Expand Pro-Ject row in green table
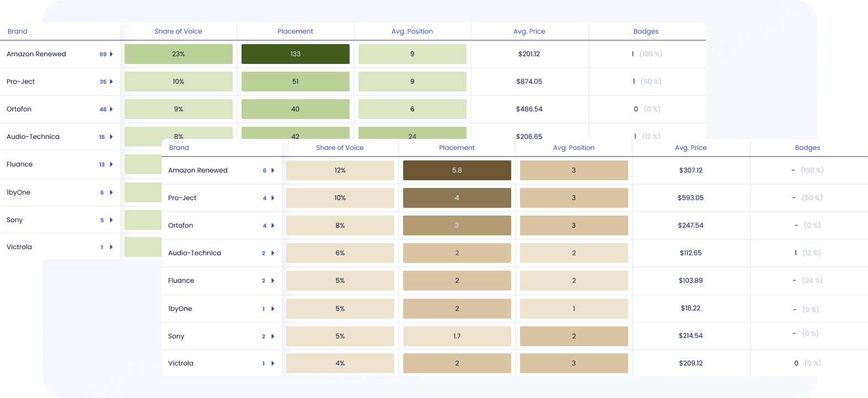868x398 pixels. (x=111, y=82)
